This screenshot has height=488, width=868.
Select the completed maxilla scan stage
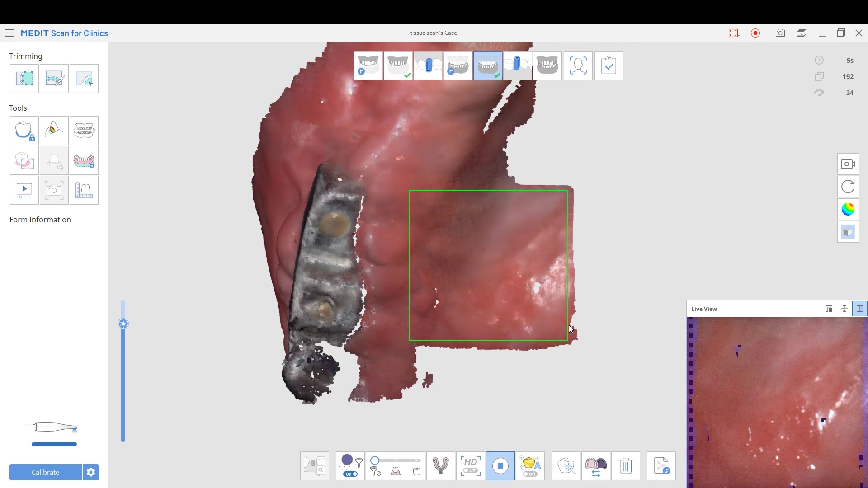coord(398,66)
